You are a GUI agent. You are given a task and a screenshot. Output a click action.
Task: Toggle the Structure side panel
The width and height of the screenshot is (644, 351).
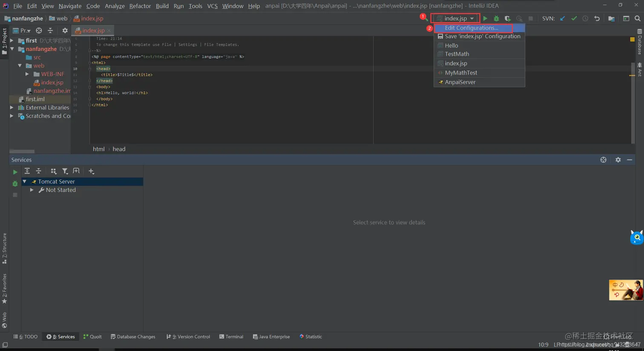coord(4,248)
